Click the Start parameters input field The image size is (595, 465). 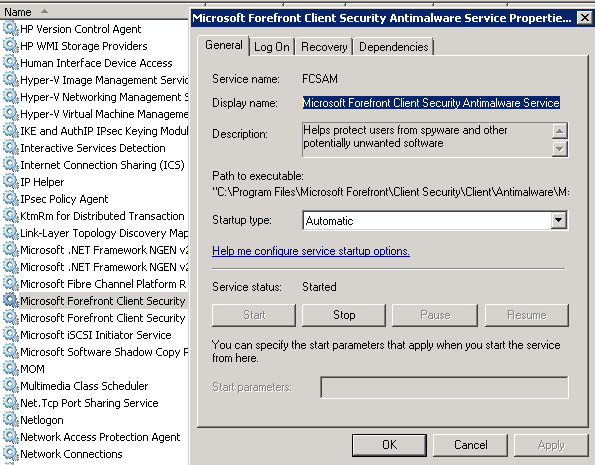pos(444,387)
